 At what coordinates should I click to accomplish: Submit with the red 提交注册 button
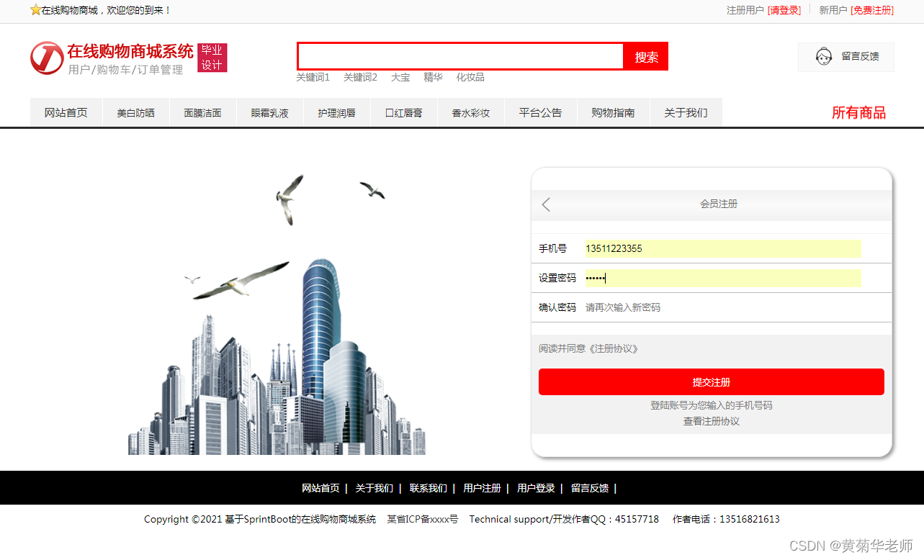712,382
